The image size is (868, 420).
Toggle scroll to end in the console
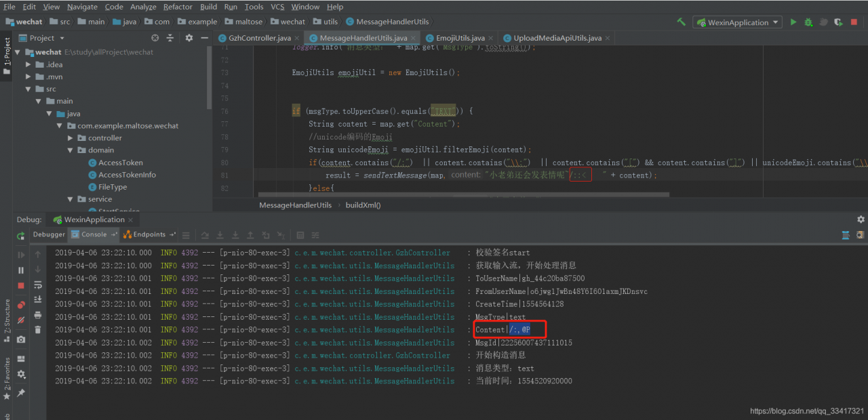(38, 299)
